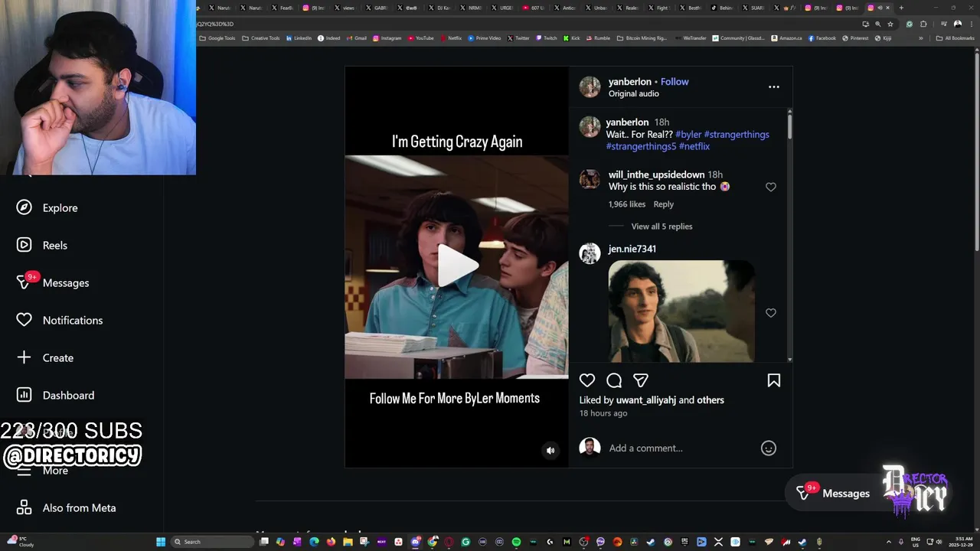Image resolution: width=980 pixels, height=551 pixels.
Task: Open Reels in the sidebar
Action: click(42, 246)
